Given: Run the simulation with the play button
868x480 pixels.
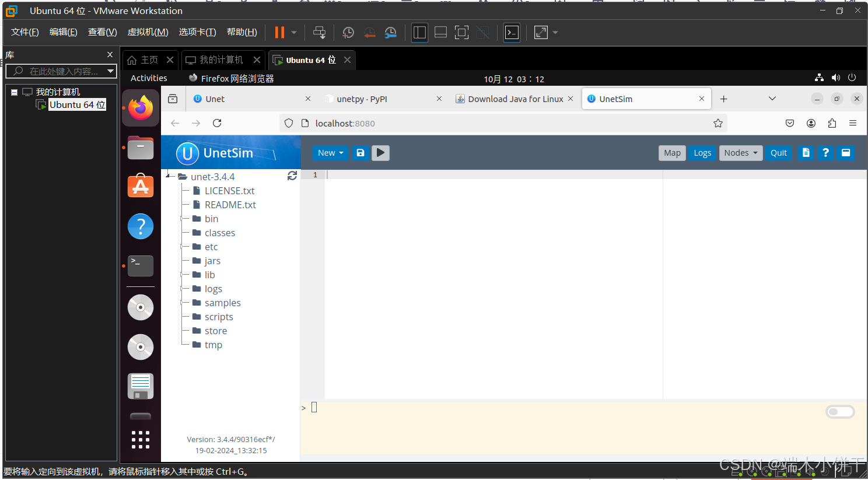Looking at the screenshot, I should (380, 153).
